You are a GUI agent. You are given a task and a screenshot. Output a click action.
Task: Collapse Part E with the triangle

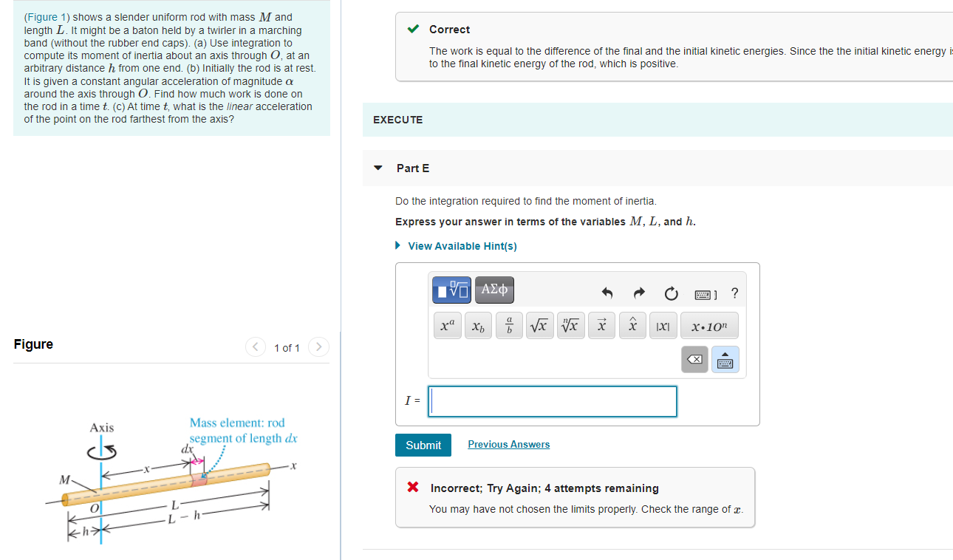378,168
